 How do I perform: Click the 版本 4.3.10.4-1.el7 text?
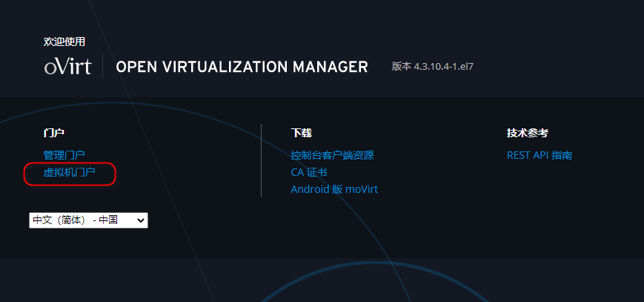point(433,66)
